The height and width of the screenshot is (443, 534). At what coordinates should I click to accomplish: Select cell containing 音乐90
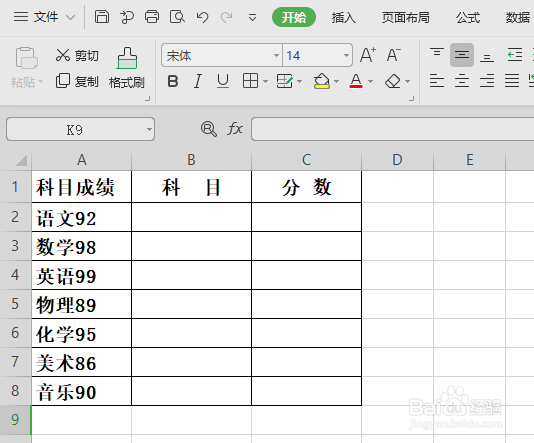coord(81,391)
